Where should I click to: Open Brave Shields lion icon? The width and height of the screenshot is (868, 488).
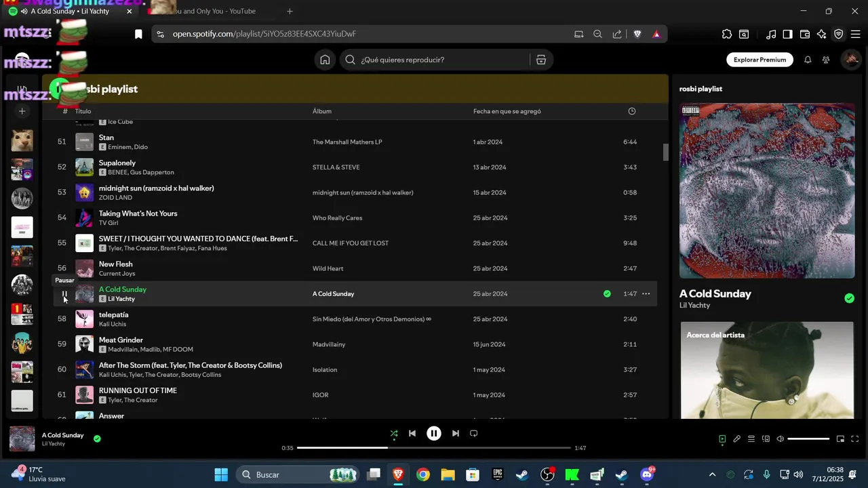pos(637,34)
